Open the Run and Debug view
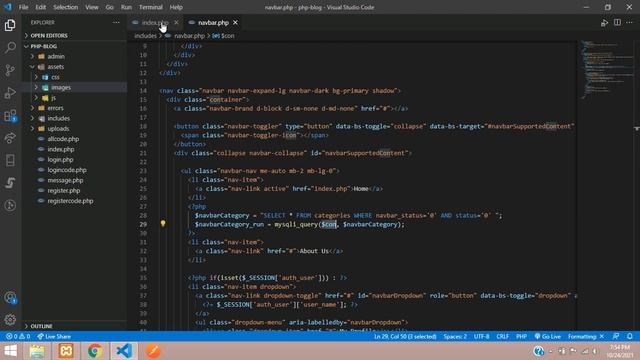Screen dimensions: 640x360 [10, 93]
